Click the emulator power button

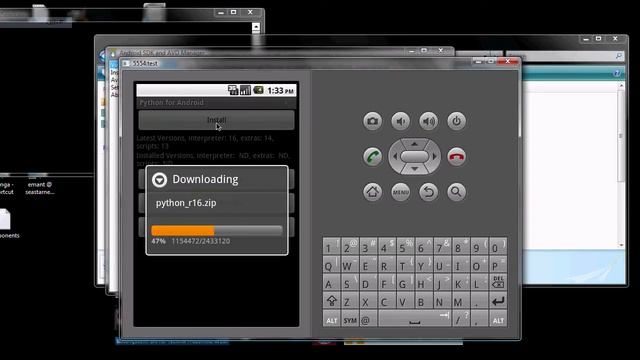tap(456, 121)
